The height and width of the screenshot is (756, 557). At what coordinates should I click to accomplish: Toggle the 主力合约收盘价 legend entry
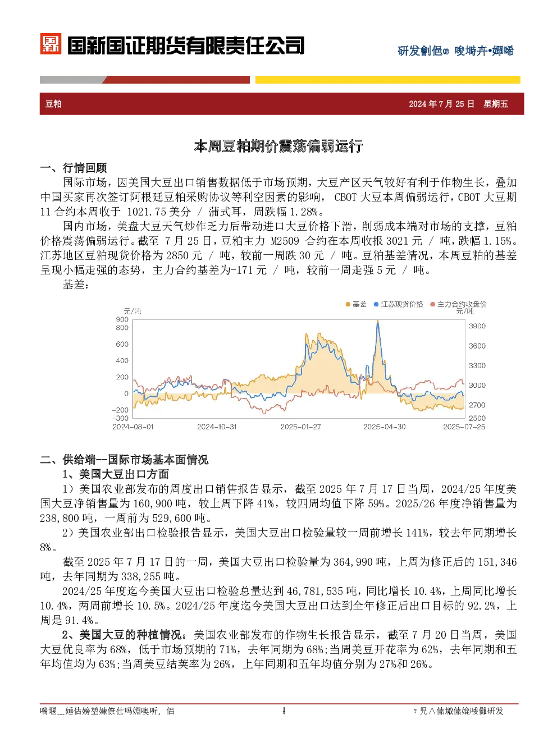point(458,304)
